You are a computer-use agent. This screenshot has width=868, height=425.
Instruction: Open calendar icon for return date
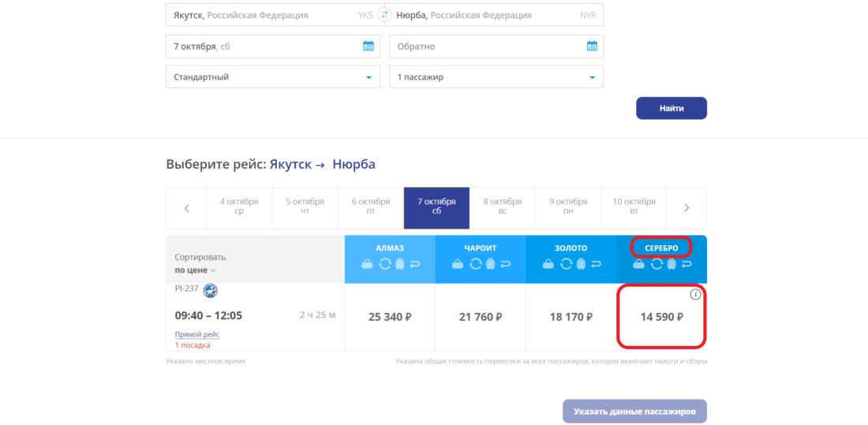(592, 47)
